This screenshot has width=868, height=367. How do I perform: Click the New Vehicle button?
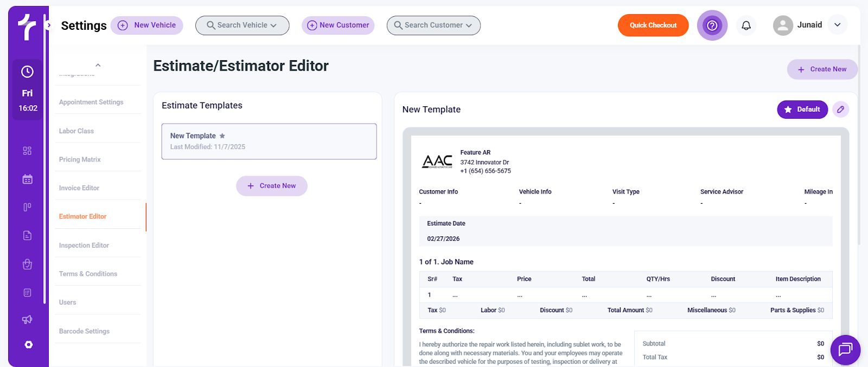pyautogui.click(x=147, y=25)
